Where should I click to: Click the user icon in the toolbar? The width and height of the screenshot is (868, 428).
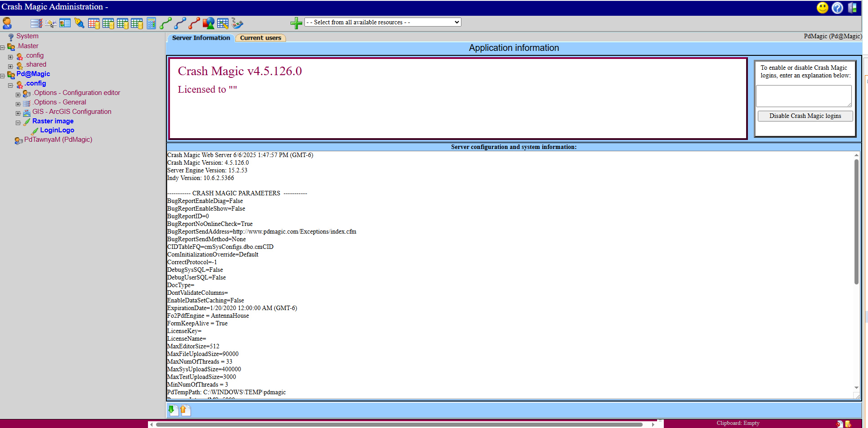click(x=7, y=23)
